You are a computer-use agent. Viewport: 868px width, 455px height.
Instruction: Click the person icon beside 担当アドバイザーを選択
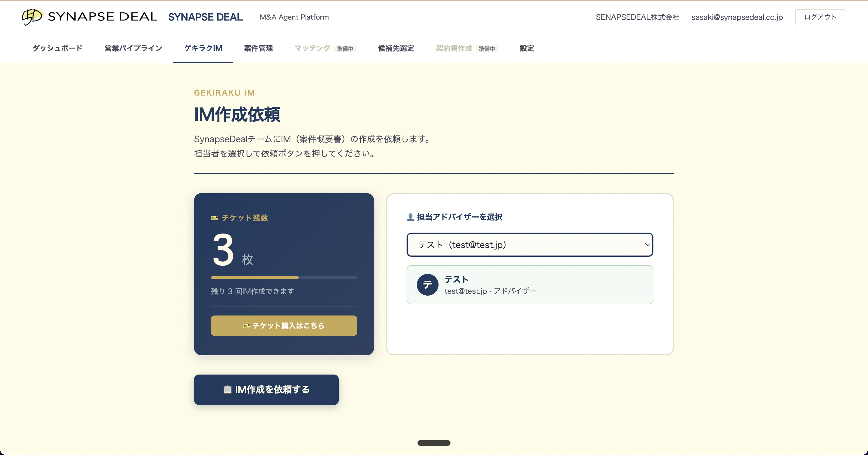410,217
